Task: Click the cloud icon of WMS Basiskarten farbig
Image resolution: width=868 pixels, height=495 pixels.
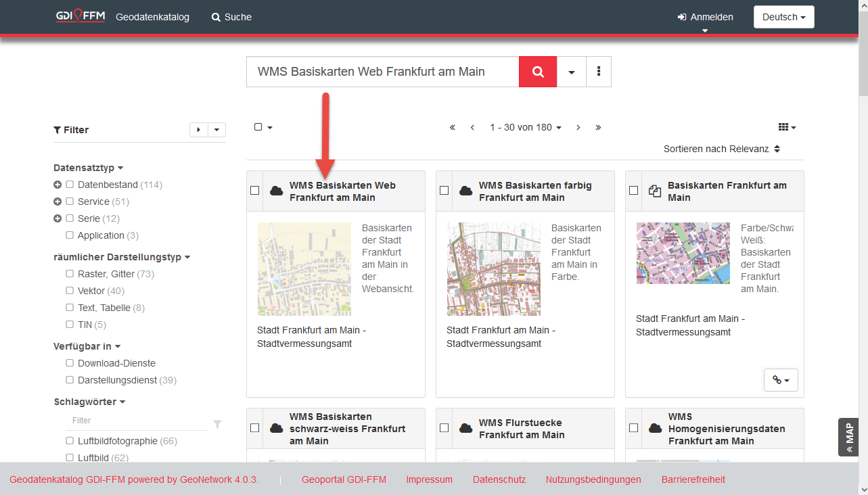Action: (x=465, y=191)
